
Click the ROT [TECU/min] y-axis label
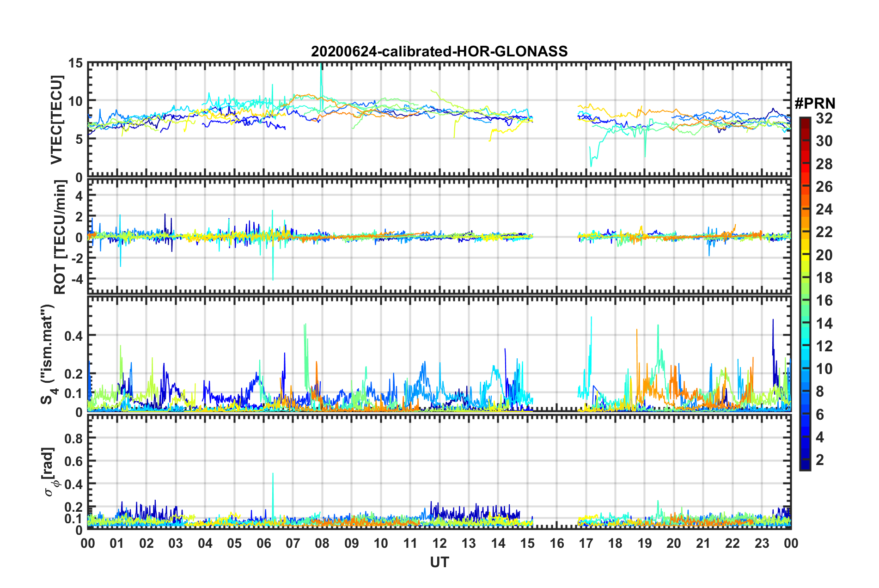pos(60,237)
